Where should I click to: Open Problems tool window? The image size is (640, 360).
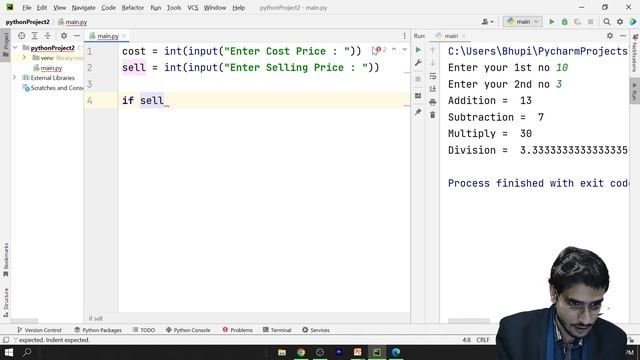click(238, 330)
